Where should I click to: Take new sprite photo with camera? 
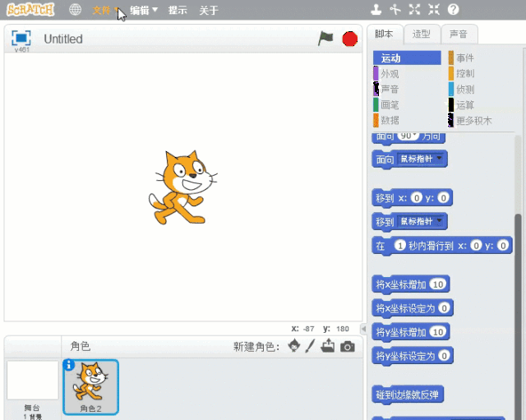tap(348, 347)
